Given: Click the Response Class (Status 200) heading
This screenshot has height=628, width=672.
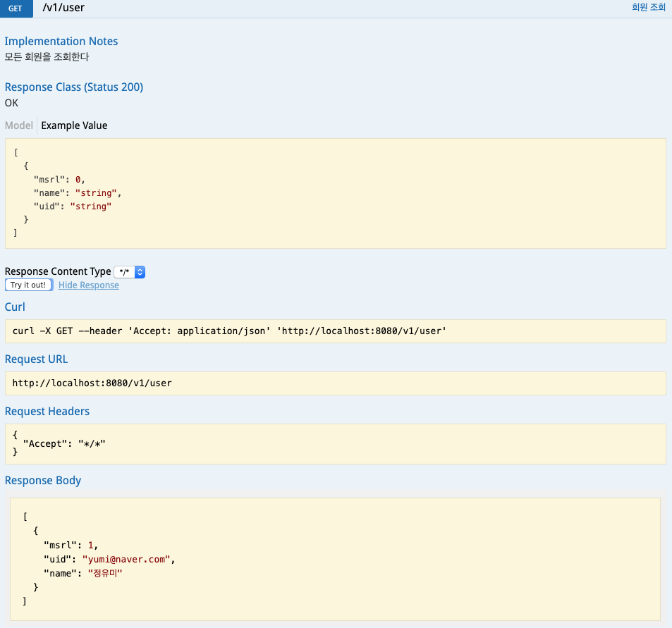Looking at the screenshot, I should 74,87.
